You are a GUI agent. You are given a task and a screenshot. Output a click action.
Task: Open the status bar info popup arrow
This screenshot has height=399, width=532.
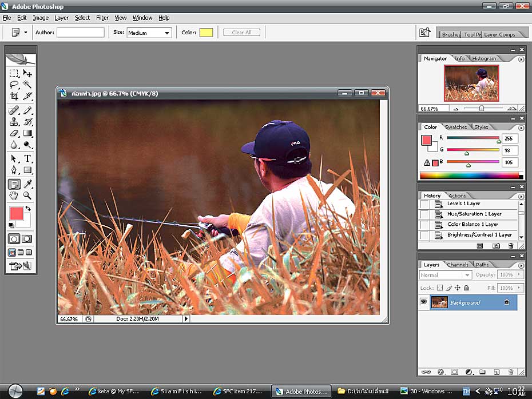click(x=186, y=318)
